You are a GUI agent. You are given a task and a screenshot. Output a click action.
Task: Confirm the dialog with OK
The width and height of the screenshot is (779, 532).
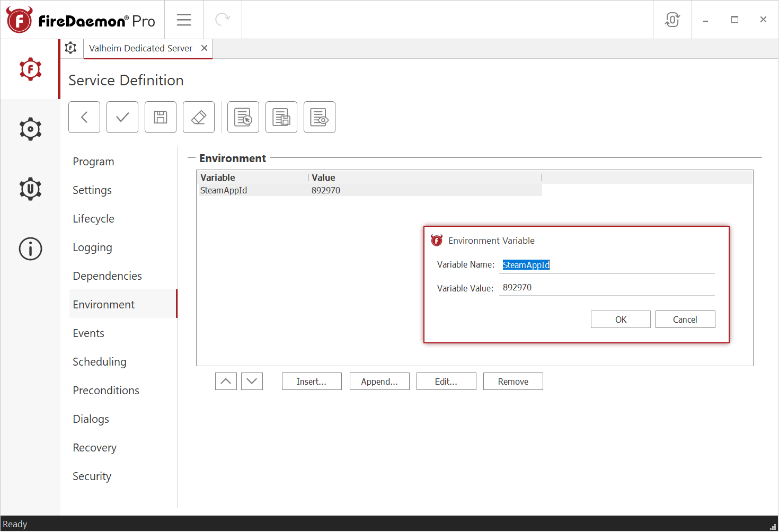621,320
